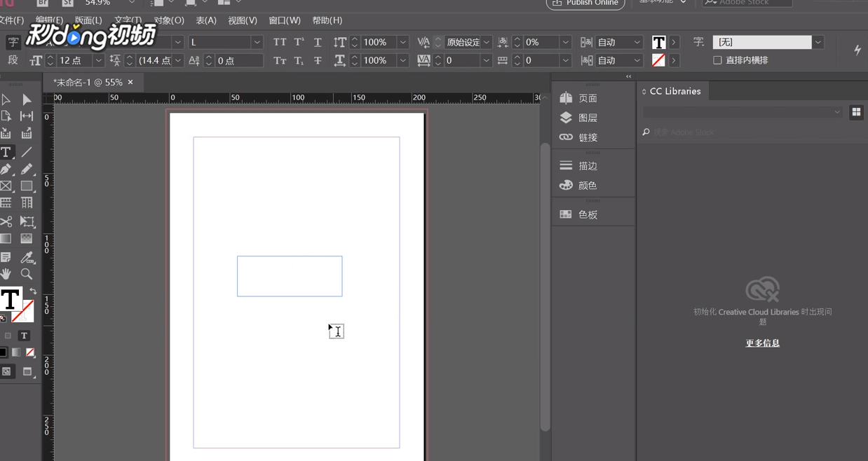Swap fill and stroke arrows
This screenshot has height=461, width=868.
point(32,291)
